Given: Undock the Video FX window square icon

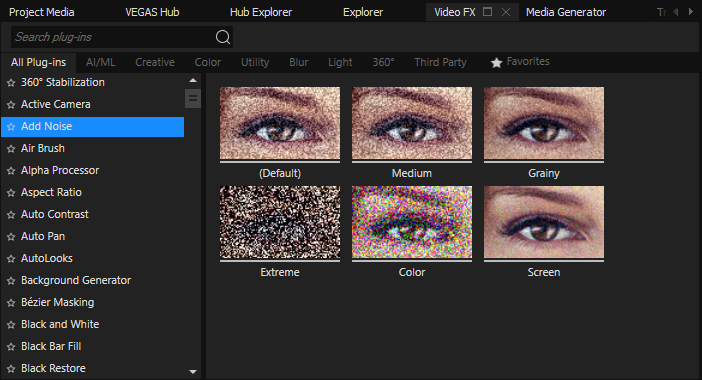Looking at the screenshot, I should [x=488, y=12].
